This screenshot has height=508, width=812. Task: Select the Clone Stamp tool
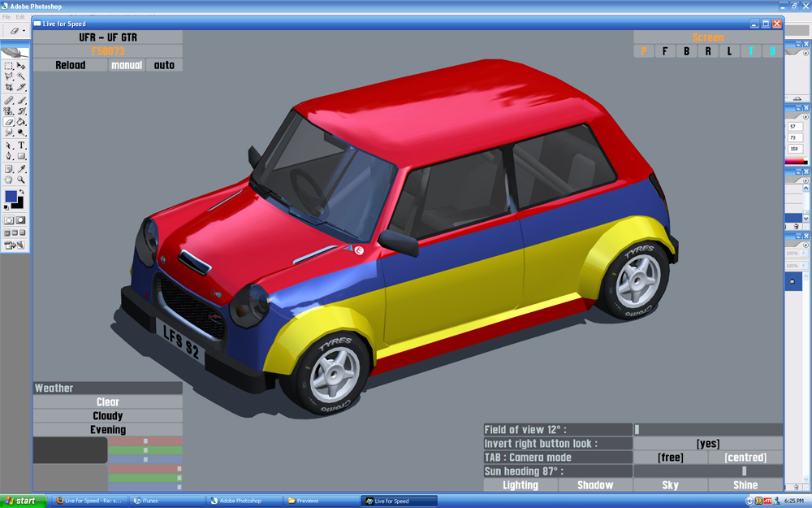pyautogui.click(x=9, y=111)
